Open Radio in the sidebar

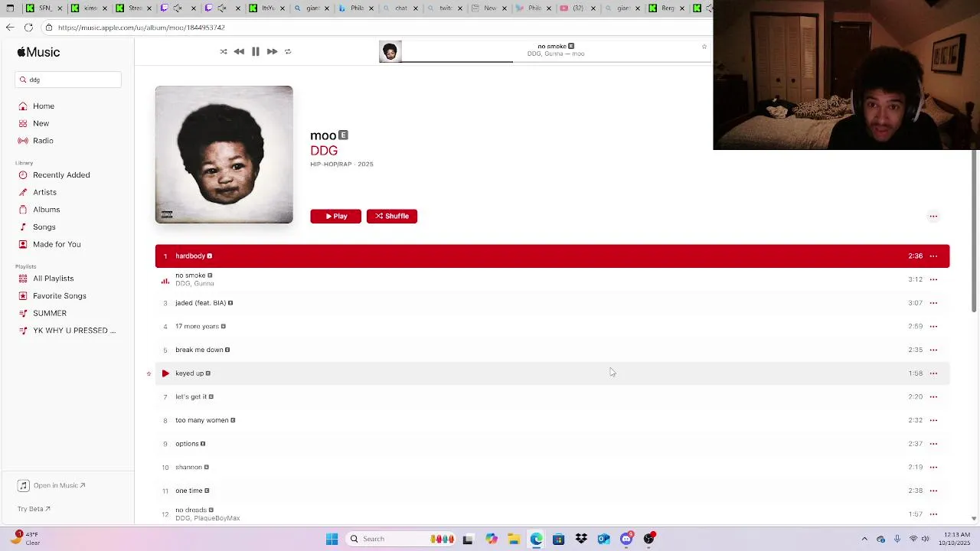tap(43, 141)
